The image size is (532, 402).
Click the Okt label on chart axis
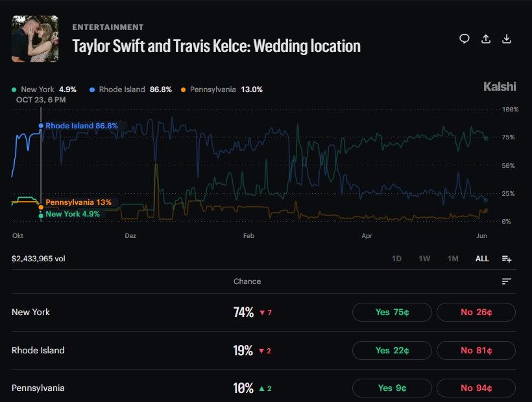click(x=18, y=235)
